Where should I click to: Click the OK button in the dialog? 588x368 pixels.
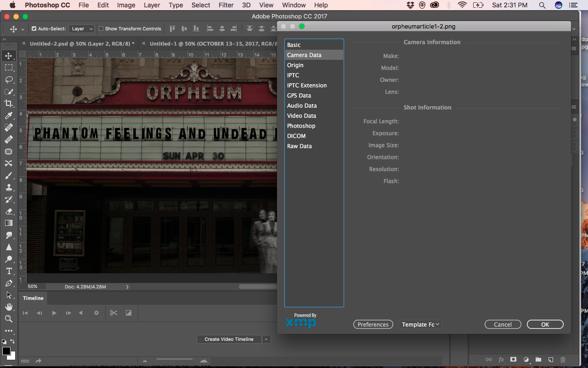coord(545,324)
